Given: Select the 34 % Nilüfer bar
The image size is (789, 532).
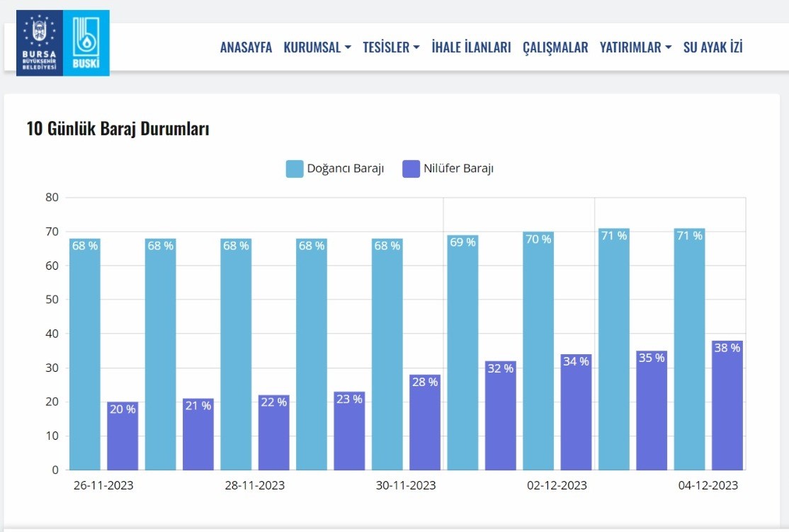Looking at the screenshot, I should click(576, 414).
